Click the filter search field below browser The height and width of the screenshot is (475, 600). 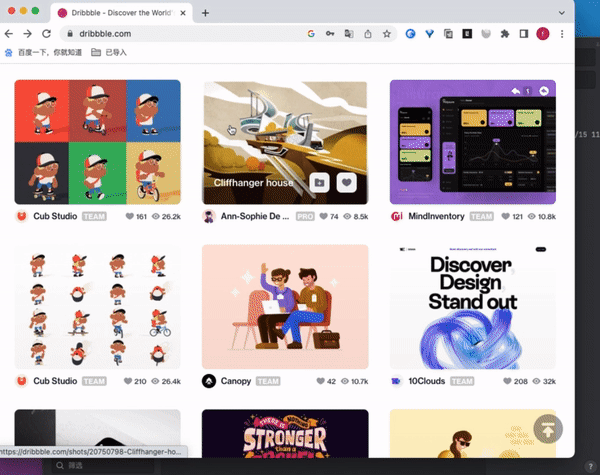point(103,465)
